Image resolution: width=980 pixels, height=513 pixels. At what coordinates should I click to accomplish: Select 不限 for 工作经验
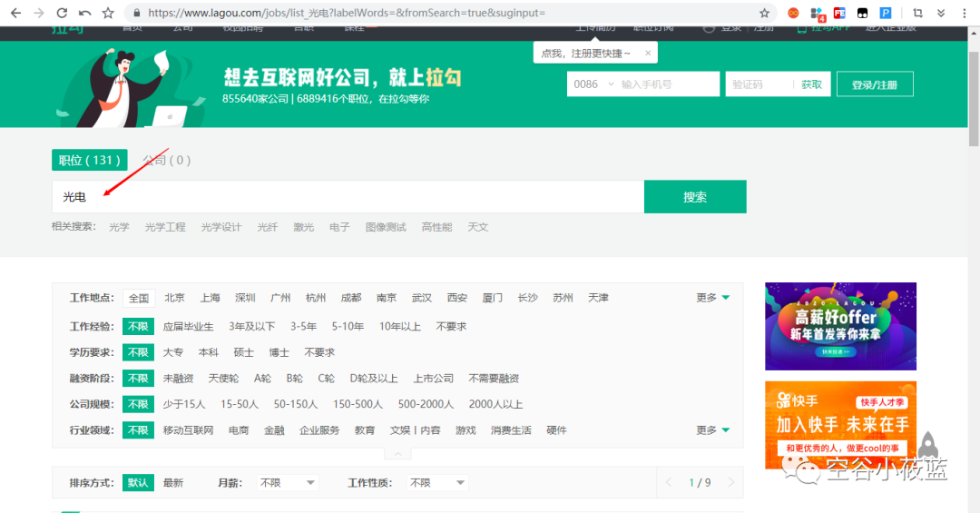(138, 327)
